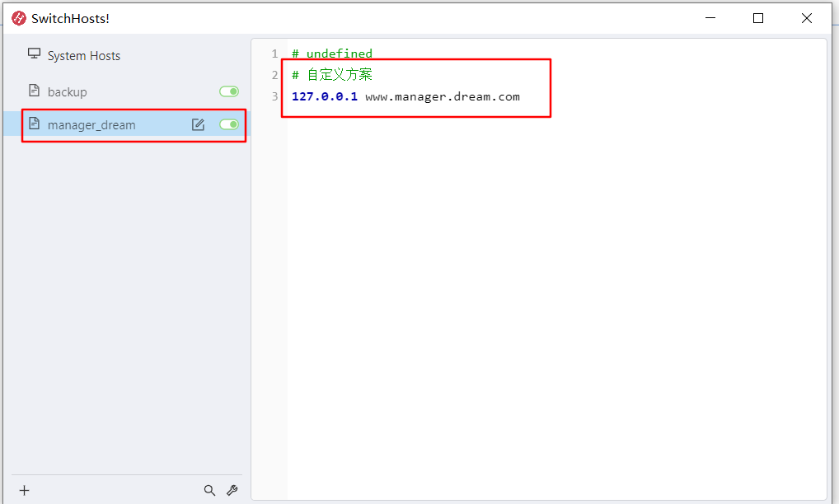Click the IP address 127.0.0.1
The image size is (839, 504).
click(324, 96)
